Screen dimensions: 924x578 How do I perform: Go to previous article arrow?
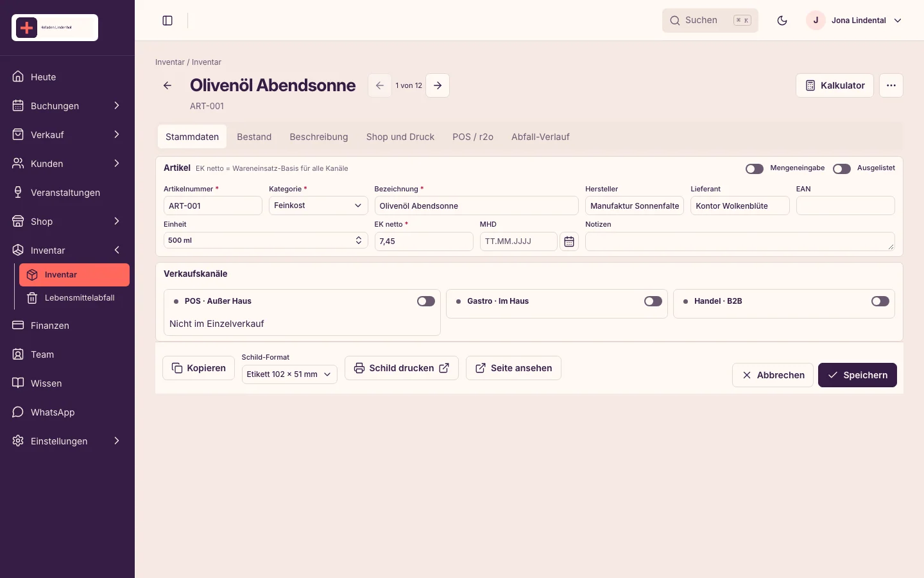point(380,85)
